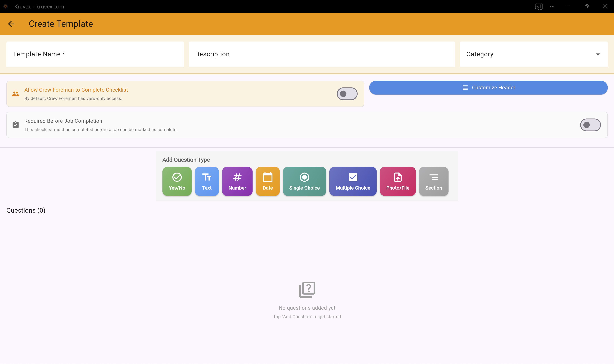Add a Text question type

point(207,181)
